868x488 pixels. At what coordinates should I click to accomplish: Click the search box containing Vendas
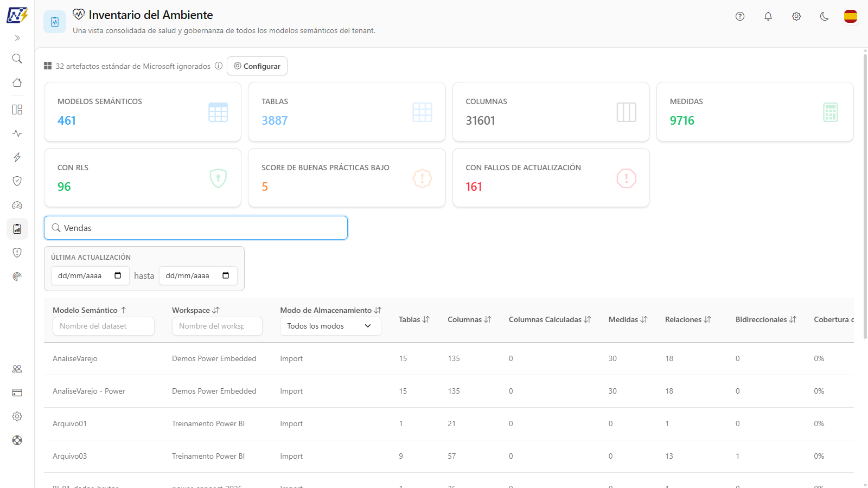pyautogui.click(x=196, y=228)
